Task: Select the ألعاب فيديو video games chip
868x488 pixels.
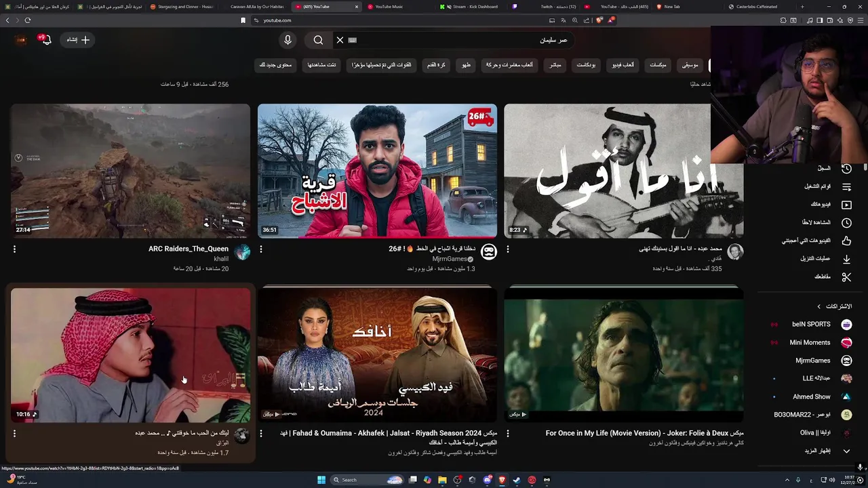Action: point(623,65)
